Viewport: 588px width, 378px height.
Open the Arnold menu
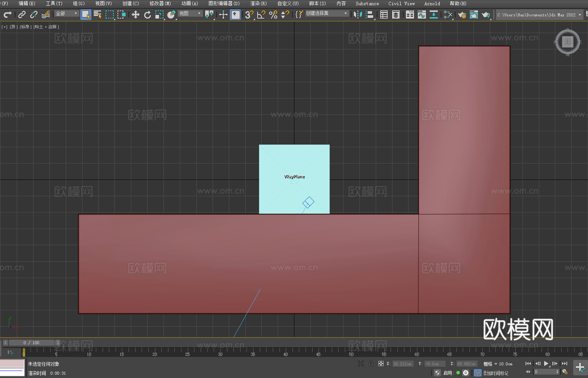pos(432,3)
